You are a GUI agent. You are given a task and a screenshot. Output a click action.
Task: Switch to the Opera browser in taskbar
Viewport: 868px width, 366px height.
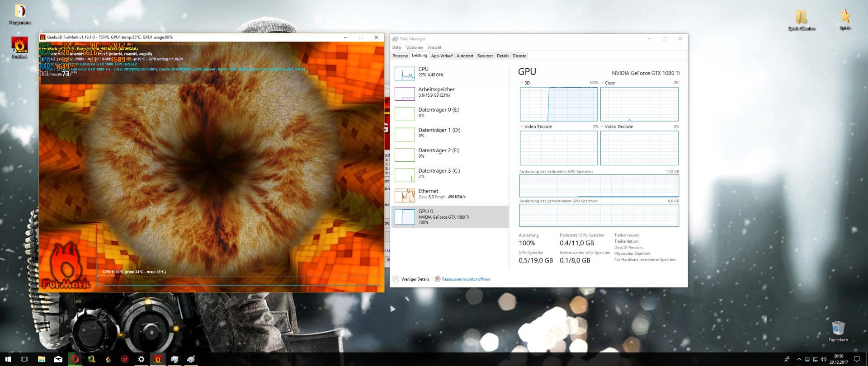point(75,359)
